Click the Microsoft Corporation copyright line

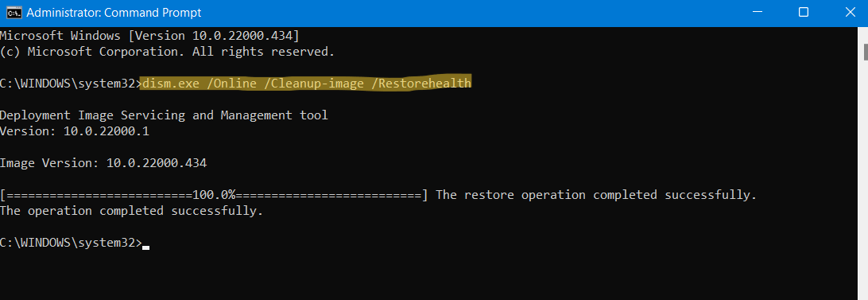pos(167,53)
